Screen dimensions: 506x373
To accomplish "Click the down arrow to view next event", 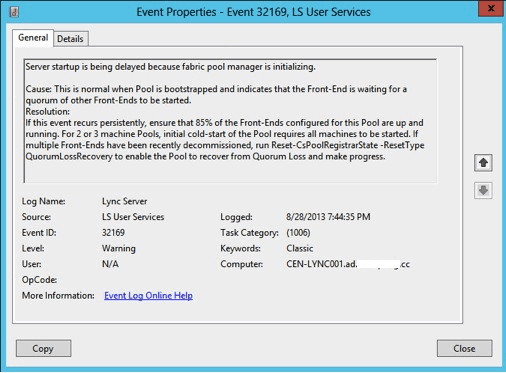I will [483, 190].
